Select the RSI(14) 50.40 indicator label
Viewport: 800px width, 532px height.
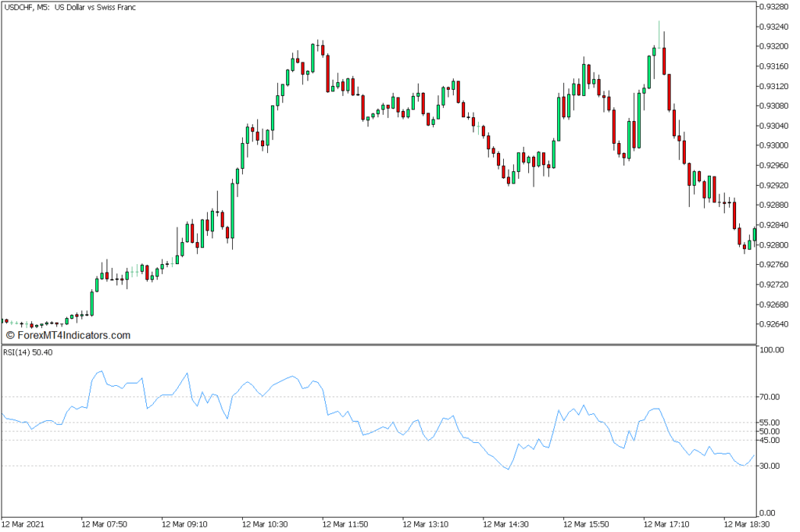pyautogui.click(x=29, y=353)
